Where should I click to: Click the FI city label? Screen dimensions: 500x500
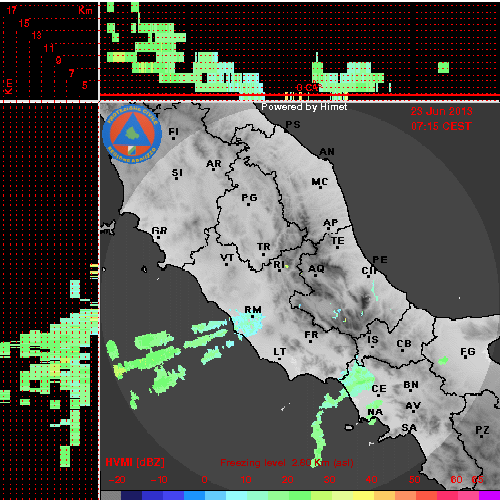coord(173,132)
